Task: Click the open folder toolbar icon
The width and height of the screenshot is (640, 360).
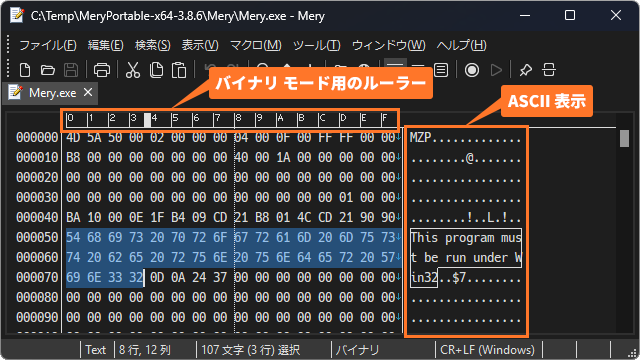Action: 48,70
